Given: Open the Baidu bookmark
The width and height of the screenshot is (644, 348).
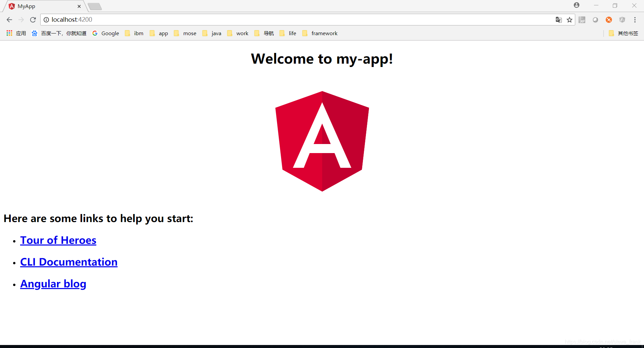Looking at the screenshot, I should click(x=59, y=33).
